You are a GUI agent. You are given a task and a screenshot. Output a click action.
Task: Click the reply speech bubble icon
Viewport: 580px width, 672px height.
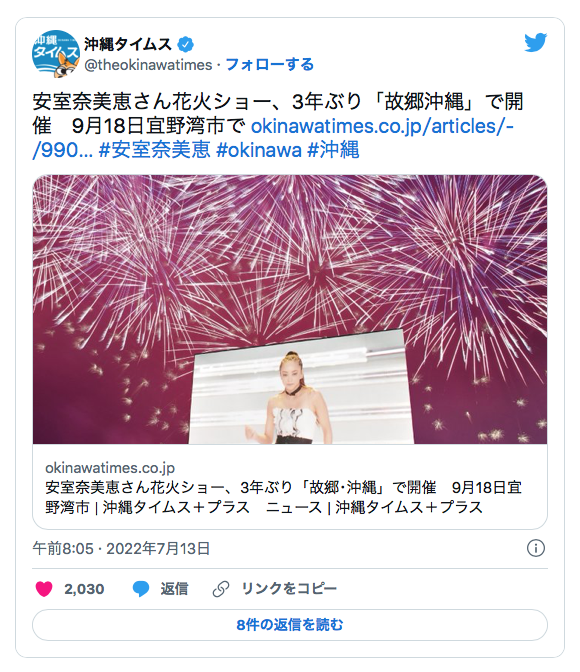pos(141,589)
